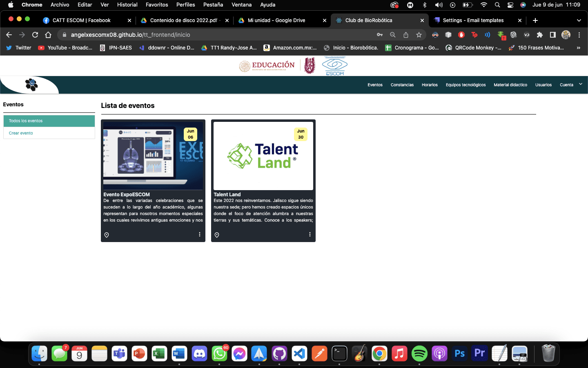Switch to Settings Email templates tab

(x=477, y=20)
